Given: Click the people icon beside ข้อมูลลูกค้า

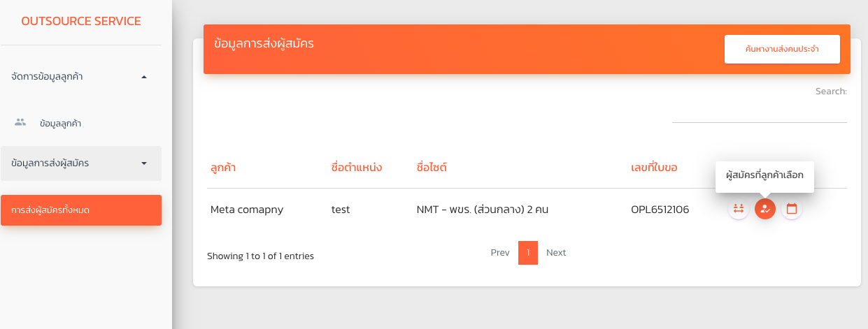Looking at the screenshot, I should click(20, 123).
